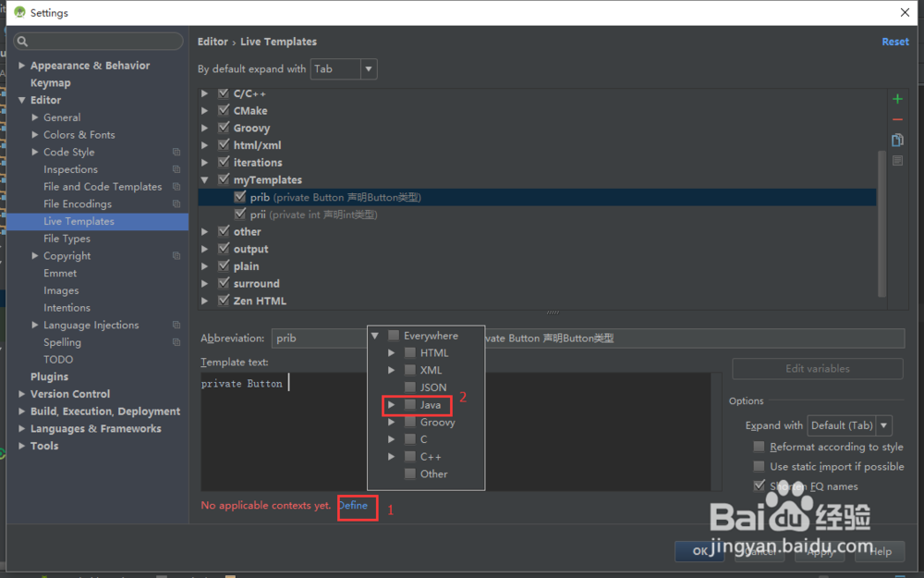
Task: Expand the surround template group
Action: [x=205, y=283]
